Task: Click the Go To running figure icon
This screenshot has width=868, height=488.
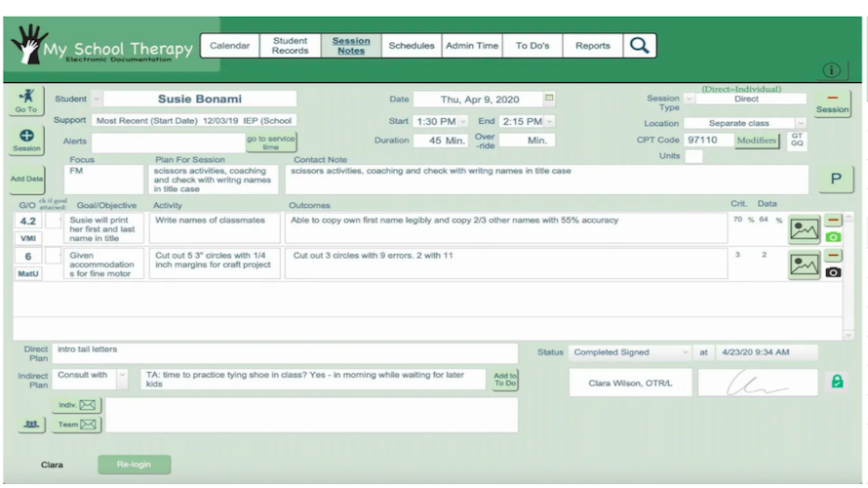Action: pos(26,101)
